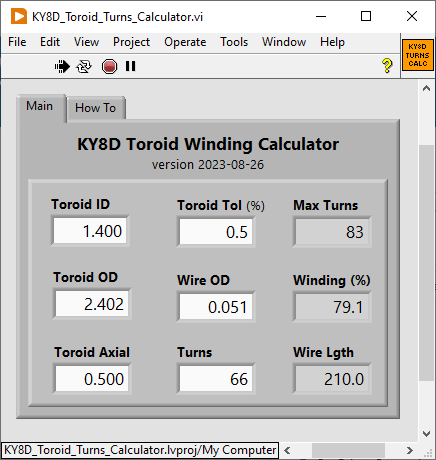
Task: Click the LabVIEW icon in title bar
Action: click(19, 16)
